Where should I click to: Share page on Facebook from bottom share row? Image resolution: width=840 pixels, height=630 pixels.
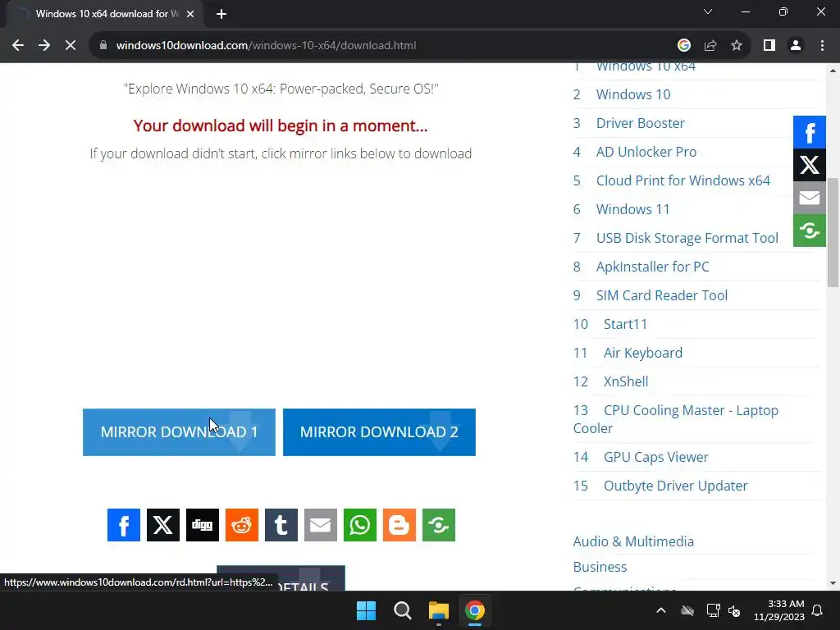pos(124,525)
